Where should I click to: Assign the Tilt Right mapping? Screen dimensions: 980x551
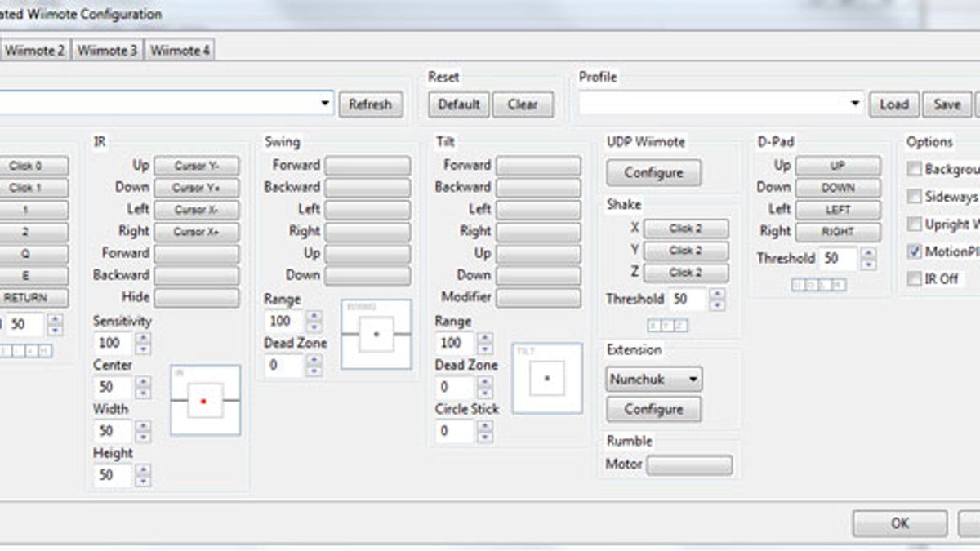[x=539, y=232]
